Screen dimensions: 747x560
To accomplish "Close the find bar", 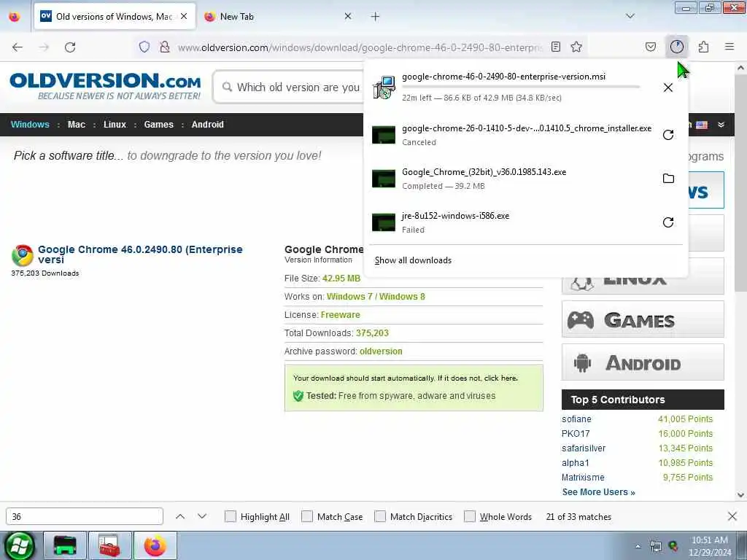I will 732,516.
